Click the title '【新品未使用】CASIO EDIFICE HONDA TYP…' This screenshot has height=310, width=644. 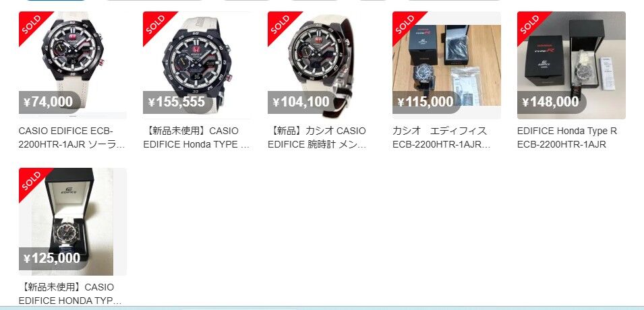click(70, 294)
